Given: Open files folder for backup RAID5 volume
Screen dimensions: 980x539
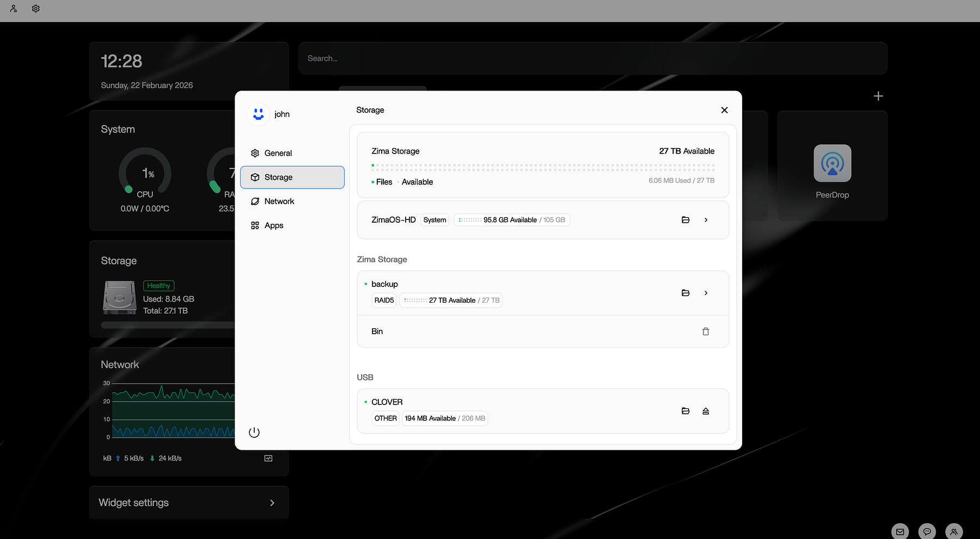Looking at the screenshot, I should coord(685,293).
